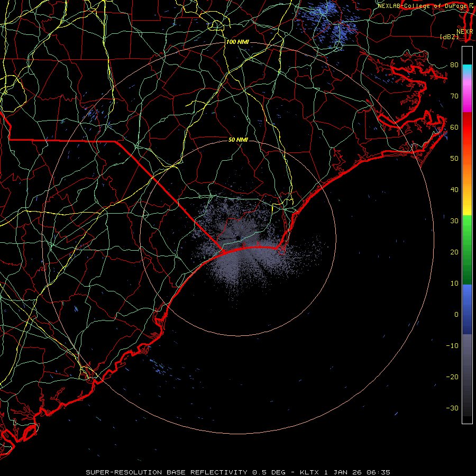The image size is (476, 476).
Task: Click the 30 dBZ scale label
Action: click(454, 221)
